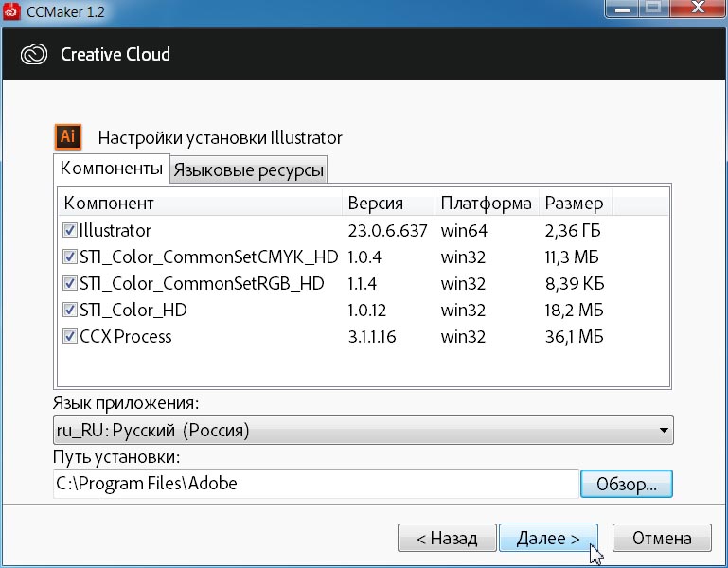Click the Платформа column header
This screenshot has height=568, width=728.
(x=487, y=203)
